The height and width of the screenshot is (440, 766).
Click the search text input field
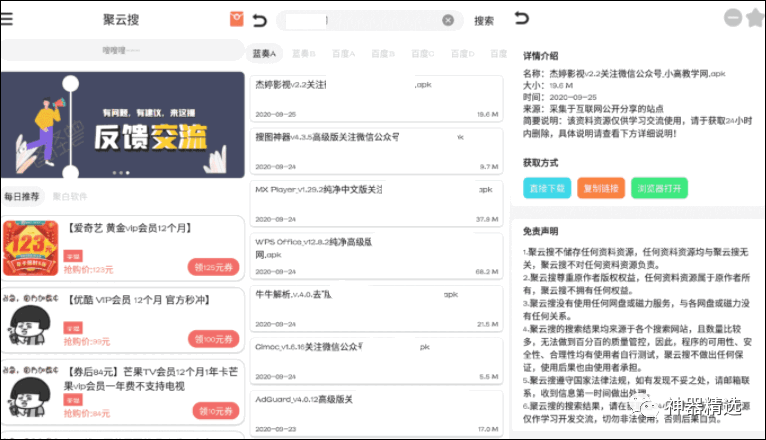coord(370,21)
